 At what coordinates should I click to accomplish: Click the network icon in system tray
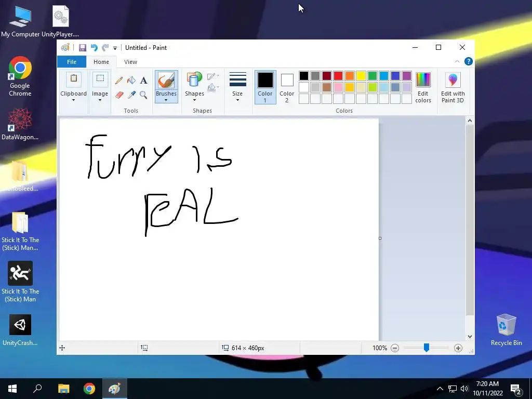click(x=453, y=389)
